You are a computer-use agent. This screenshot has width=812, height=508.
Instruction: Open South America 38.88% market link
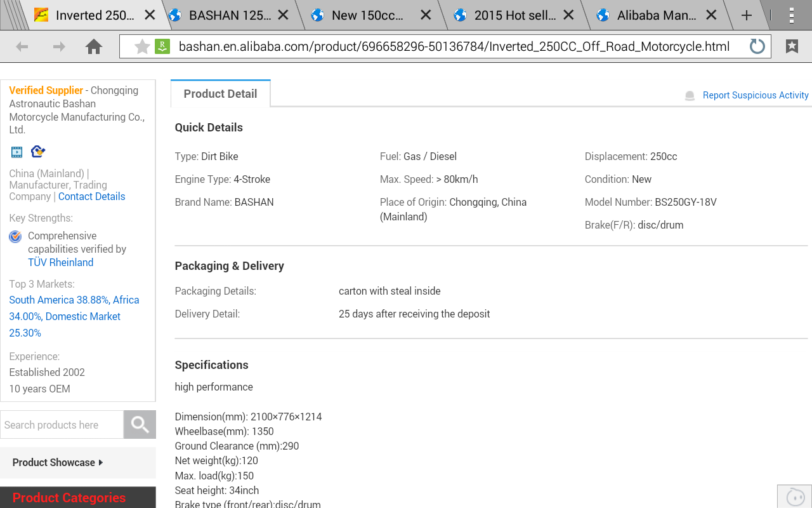tap(60, 300)
